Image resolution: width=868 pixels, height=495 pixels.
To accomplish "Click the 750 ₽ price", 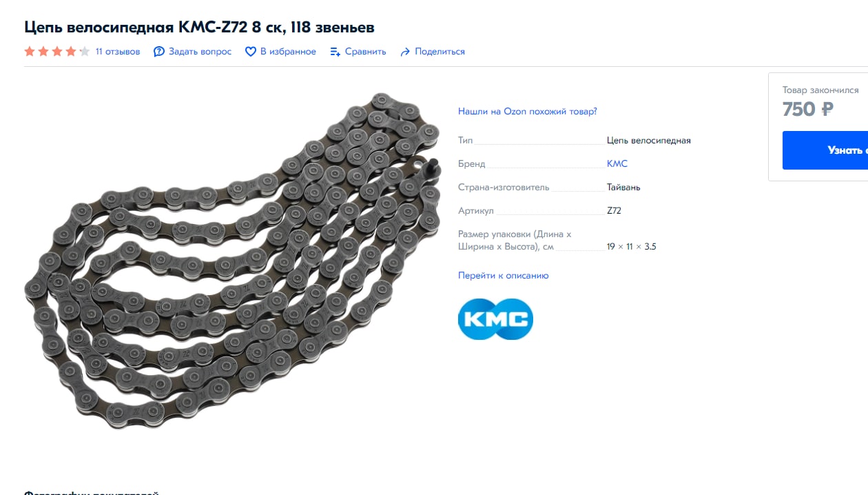I will click(808, 109).
